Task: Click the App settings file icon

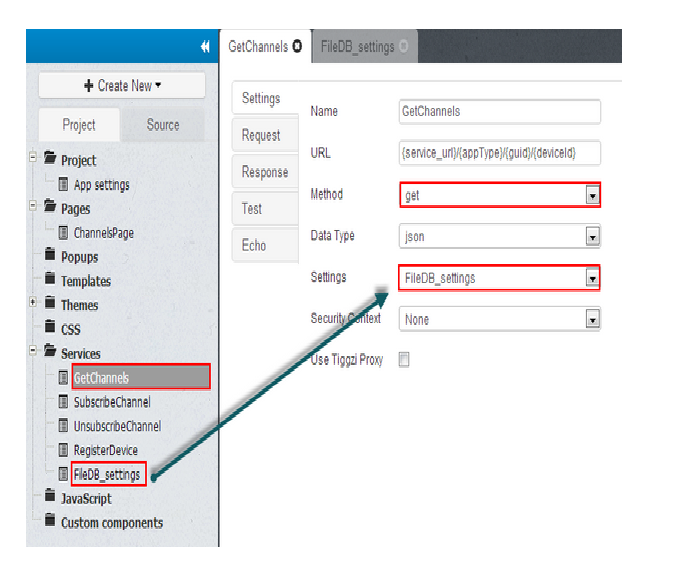Action: (64, 185)
